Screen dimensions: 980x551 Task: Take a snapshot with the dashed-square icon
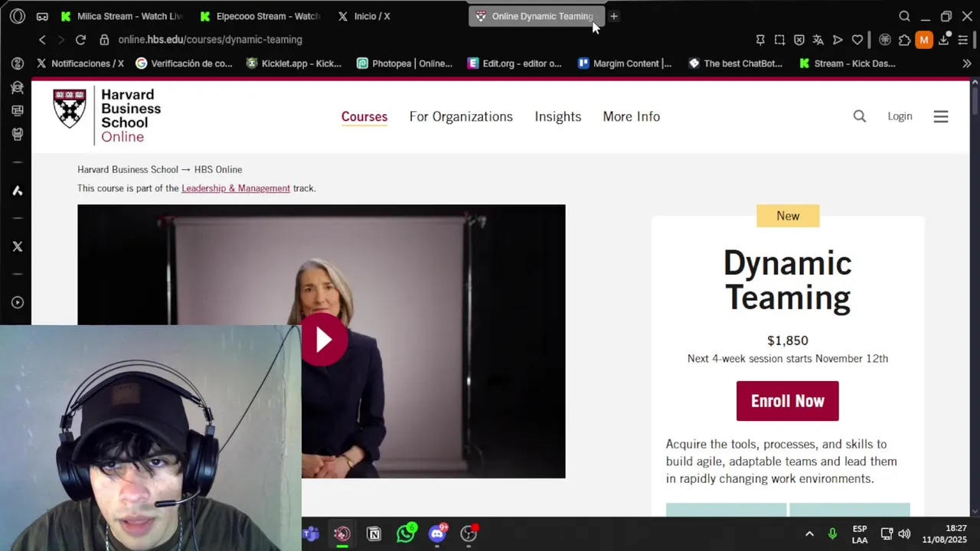coord(779,40)
